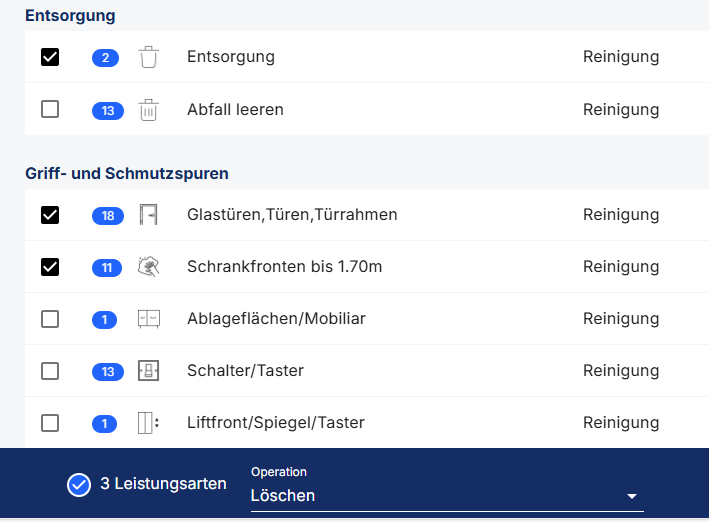709x522 pixels.
Task: Click the blue badge 2 next to Entsorgung
Action: 105,58
